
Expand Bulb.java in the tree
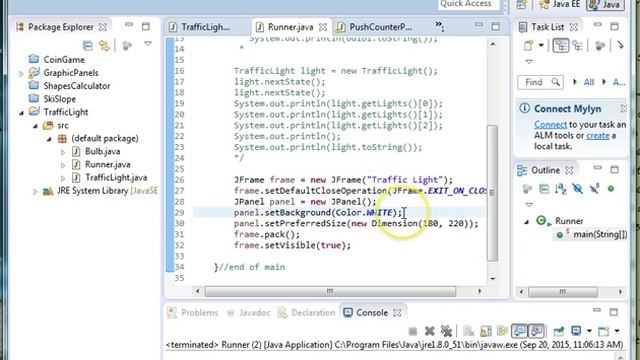coord(63,152)
